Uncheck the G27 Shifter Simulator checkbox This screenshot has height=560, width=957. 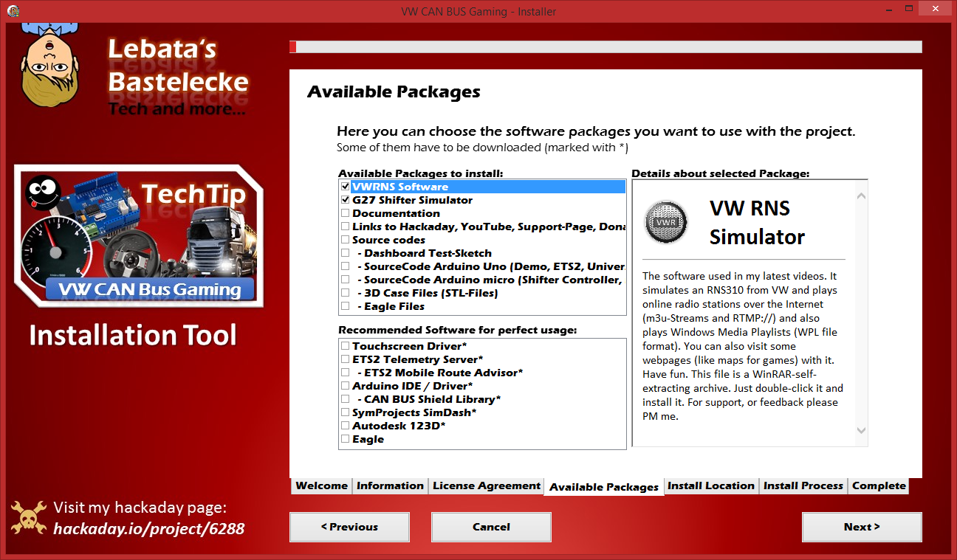point(345,200)
